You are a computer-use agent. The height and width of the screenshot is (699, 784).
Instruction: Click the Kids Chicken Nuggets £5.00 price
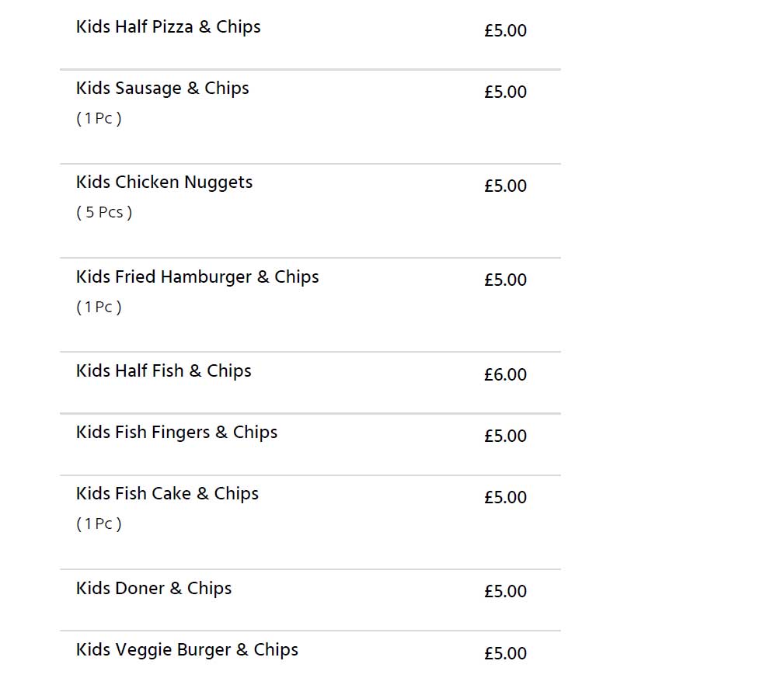[x=505, y=186]
